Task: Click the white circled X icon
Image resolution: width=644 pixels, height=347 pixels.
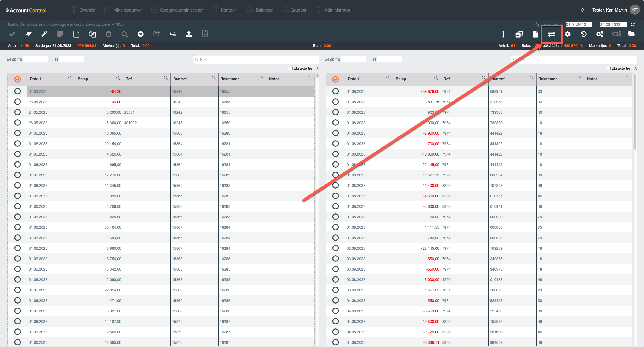Action: coord(141,34)
